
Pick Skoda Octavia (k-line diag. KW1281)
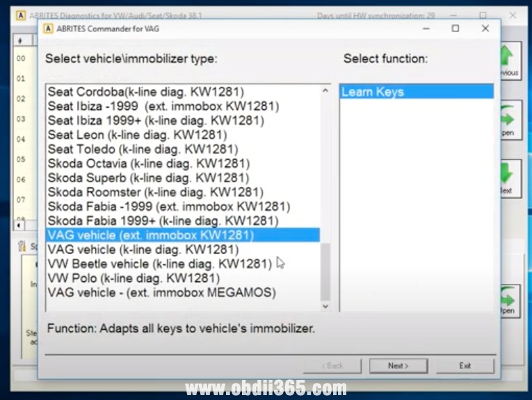183,163
